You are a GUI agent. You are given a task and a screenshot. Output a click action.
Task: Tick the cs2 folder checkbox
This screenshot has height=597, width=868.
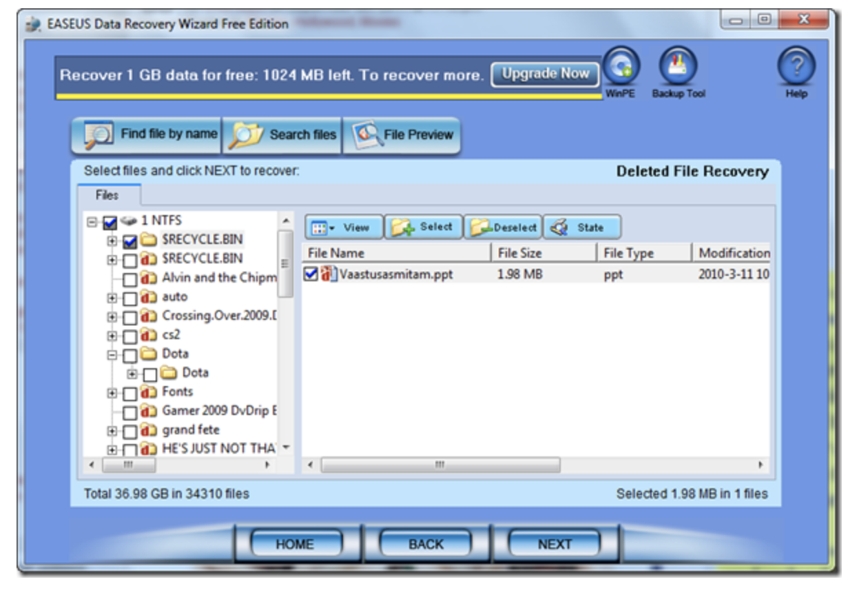130,337
